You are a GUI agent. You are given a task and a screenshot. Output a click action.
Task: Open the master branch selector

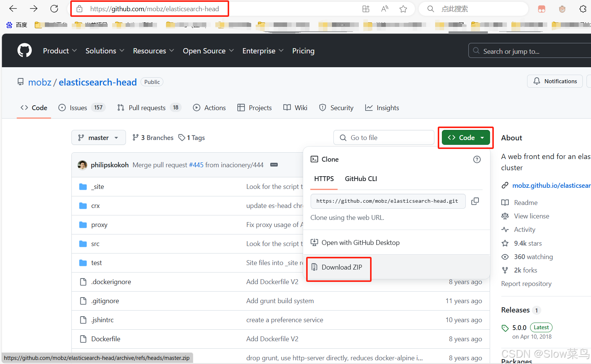(98, 138)
